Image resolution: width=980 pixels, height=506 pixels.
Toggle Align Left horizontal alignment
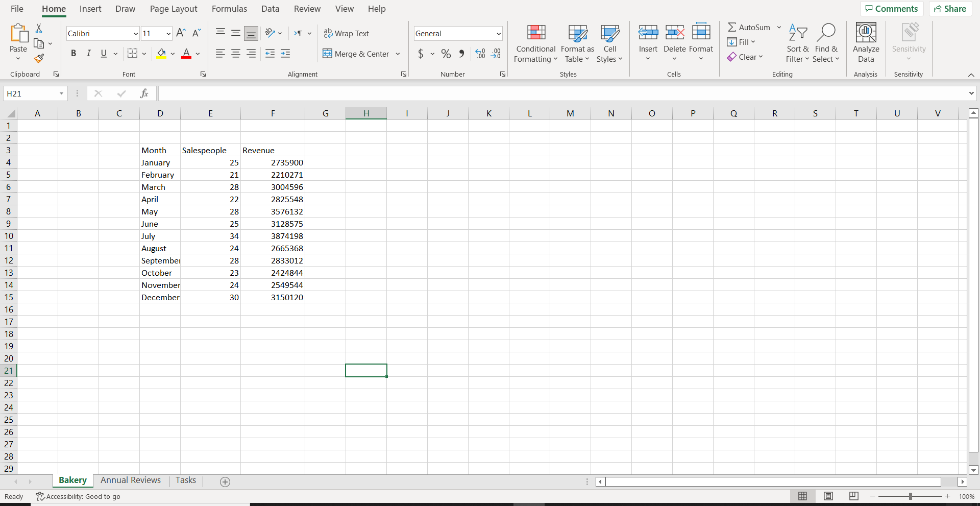click(220, 54)
